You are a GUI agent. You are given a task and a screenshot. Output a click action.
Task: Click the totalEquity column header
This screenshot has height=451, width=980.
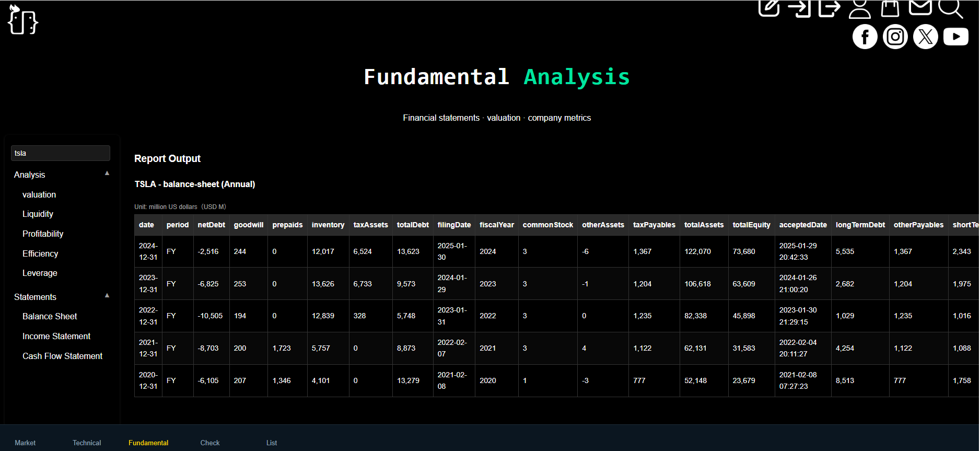751,225
